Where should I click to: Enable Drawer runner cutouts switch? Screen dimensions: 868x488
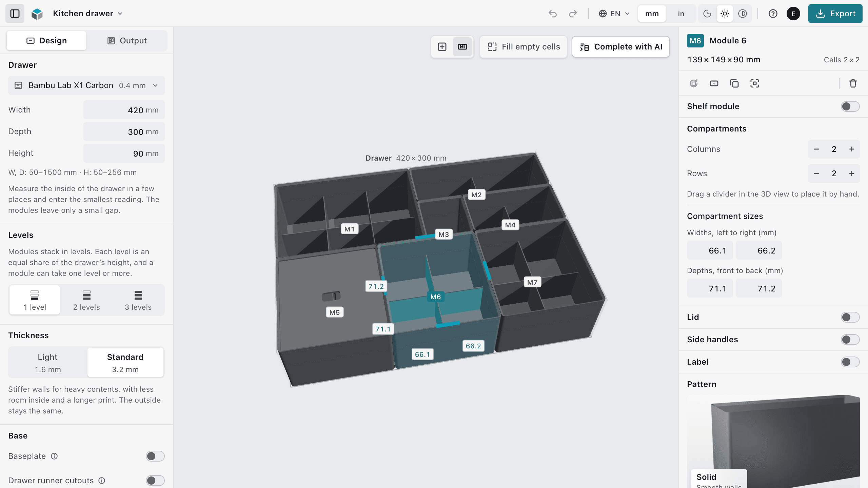(x=155, y=481)
